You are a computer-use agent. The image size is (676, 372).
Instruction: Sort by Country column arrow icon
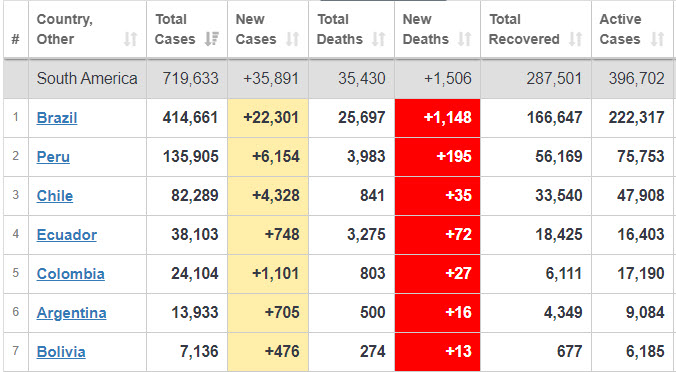coord(130,39)
